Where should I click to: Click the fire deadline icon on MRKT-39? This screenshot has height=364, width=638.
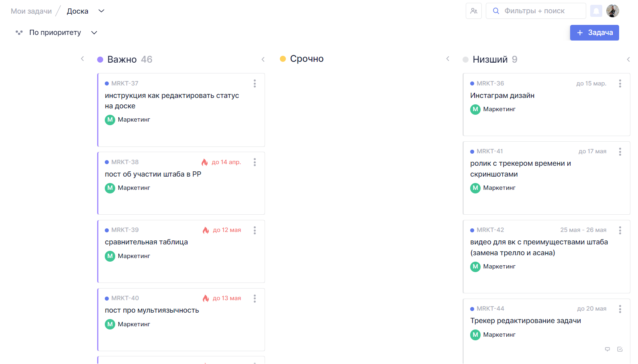(x=206, y=230)
